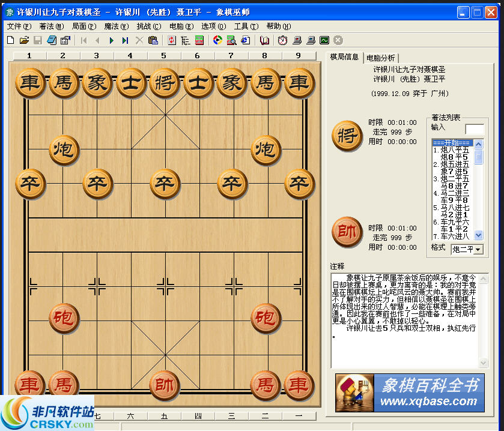
Task: Click the red-green grid toolbar icon
Action: click(199, 40)
